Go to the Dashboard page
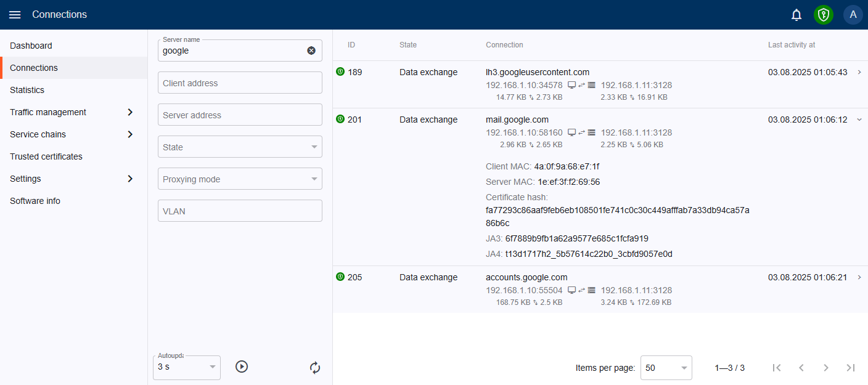The height and width of the screenshot is (385, 868). [x=31, y=46]
